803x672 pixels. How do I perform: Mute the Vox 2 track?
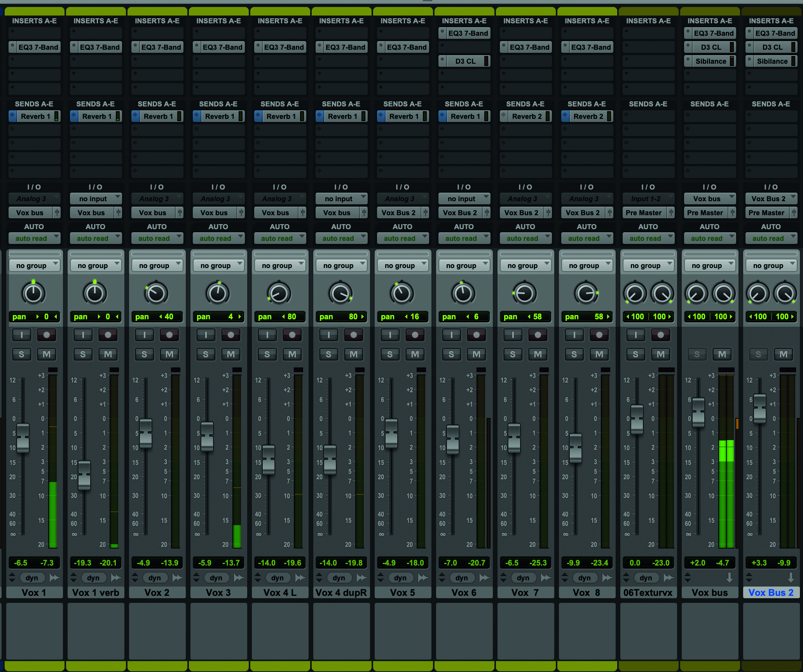click(169, 354)
